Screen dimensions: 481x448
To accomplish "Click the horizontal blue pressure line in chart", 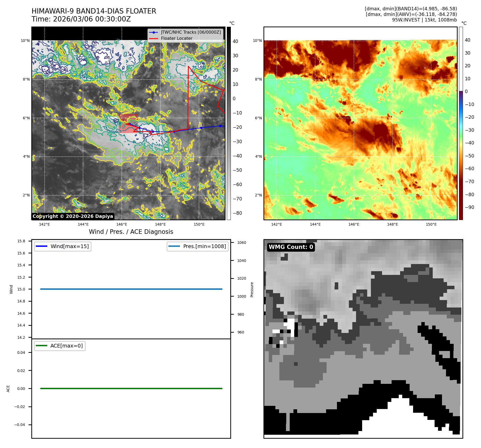I will click(131, 289).
